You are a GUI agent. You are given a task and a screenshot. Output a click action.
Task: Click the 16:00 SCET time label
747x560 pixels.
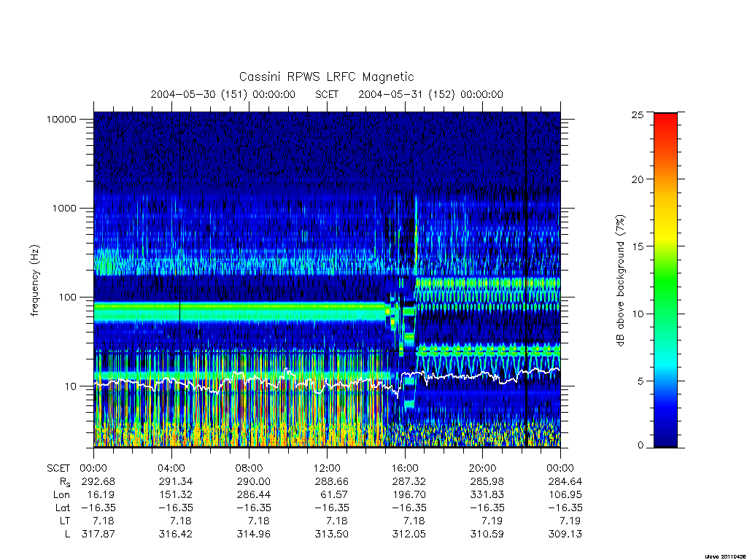coord(405,468)
